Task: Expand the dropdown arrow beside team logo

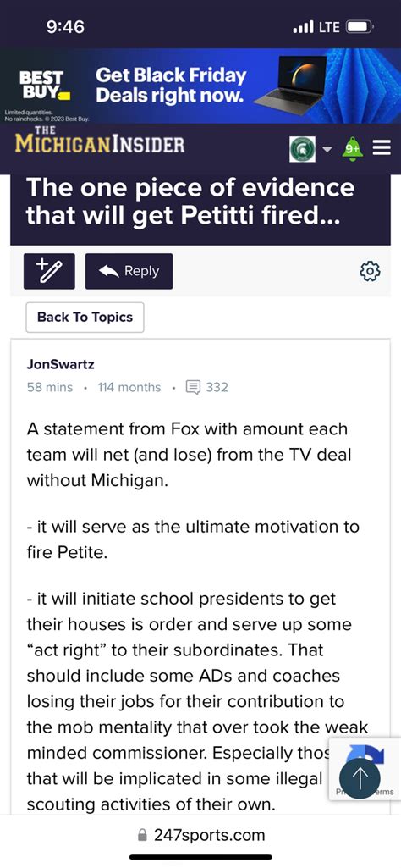Action: point(327,149)
